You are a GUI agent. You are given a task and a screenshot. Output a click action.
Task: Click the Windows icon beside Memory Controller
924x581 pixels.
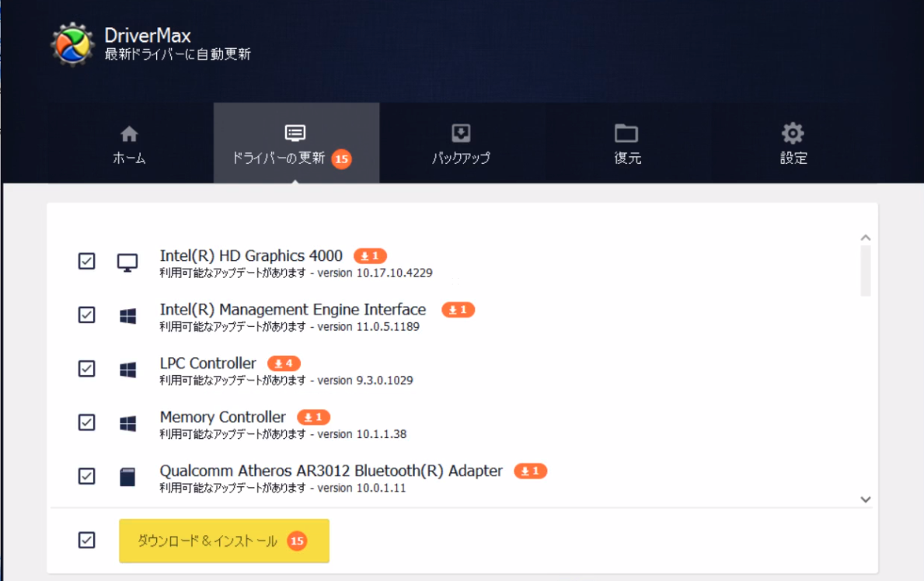pos(128,423)
